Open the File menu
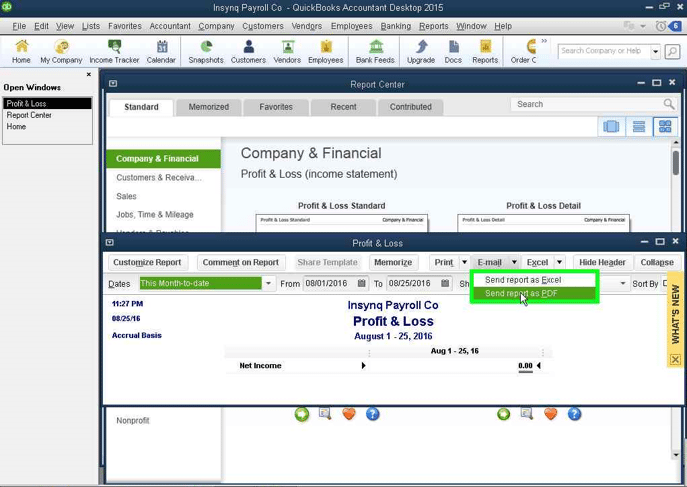Image resolution: width=687 pixels, height=487 pixels. 19,26
